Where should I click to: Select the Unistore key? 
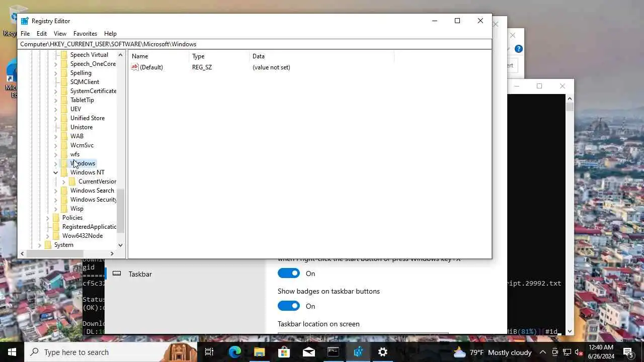point(82,127)
